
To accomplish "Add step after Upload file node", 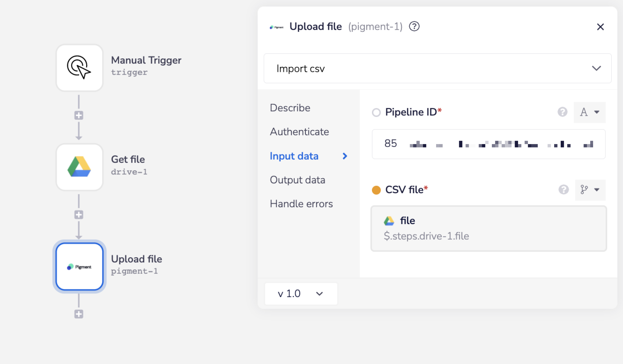I will click(79, 314).
